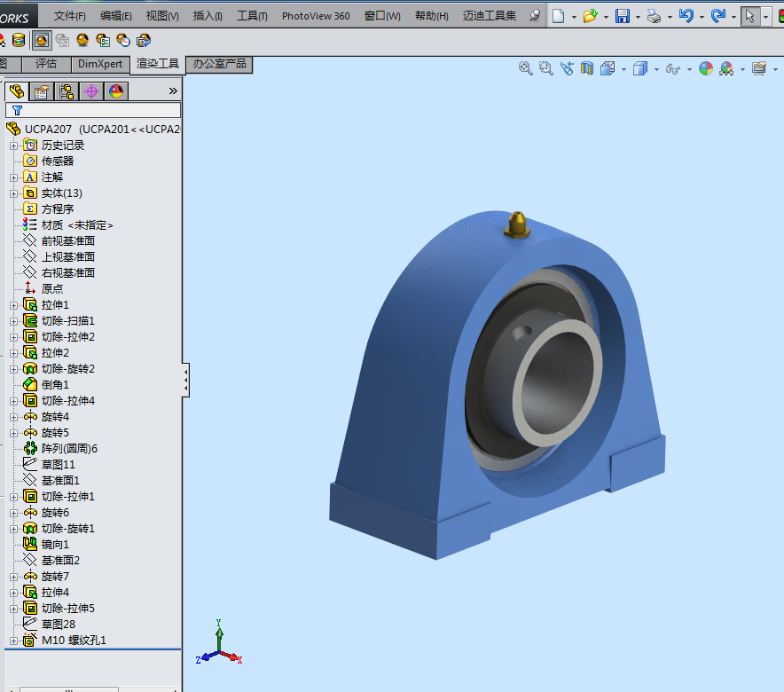The height and width of the screenshot is (692, 784).
Task: Expand the 实体(13) folder node
Action: [x=14, y=193]
